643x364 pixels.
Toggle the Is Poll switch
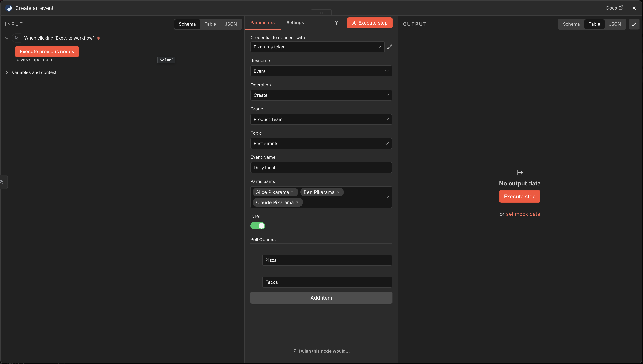click(x=257, y=226)
